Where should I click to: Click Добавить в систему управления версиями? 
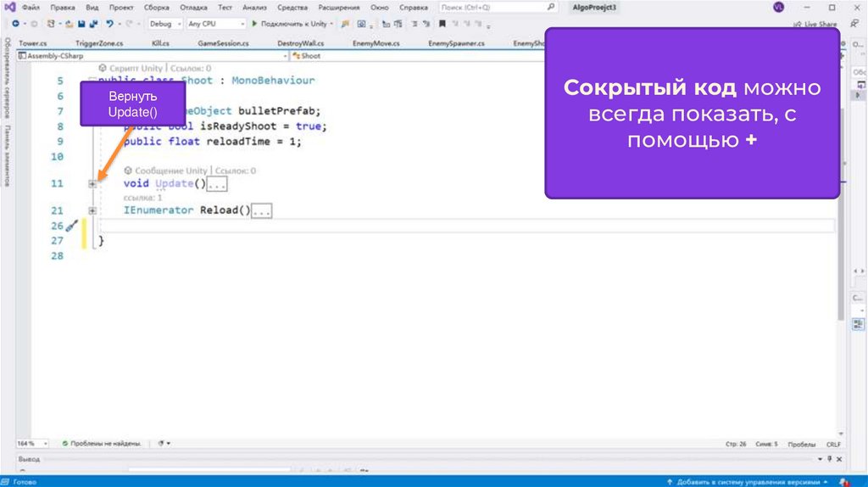(x=748, y=482)
